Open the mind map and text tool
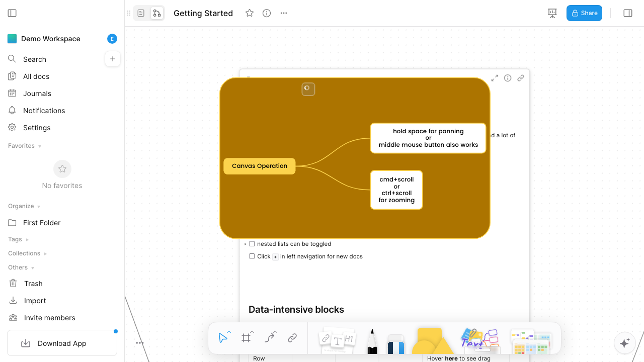 click(x=479, y=340)
